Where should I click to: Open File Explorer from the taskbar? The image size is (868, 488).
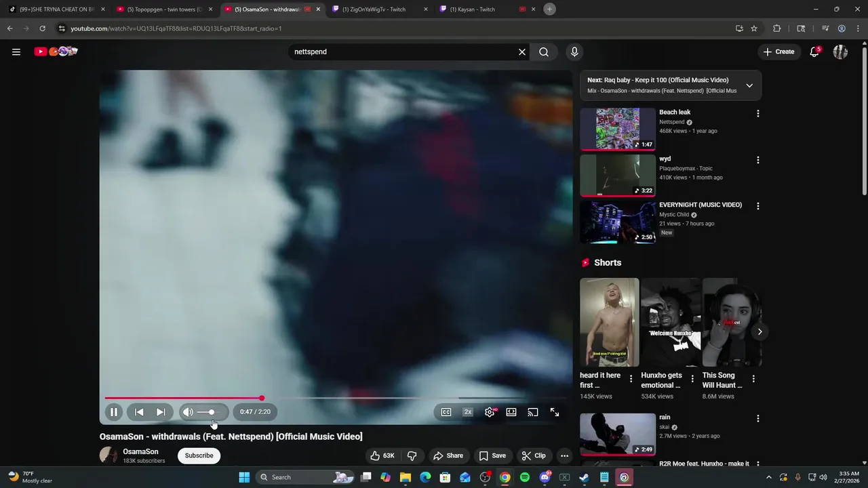coord(406,477)
